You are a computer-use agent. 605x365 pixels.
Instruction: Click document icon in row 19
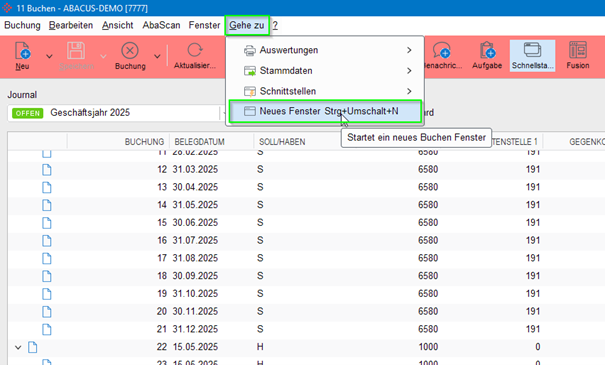click(x=47, y=294)
